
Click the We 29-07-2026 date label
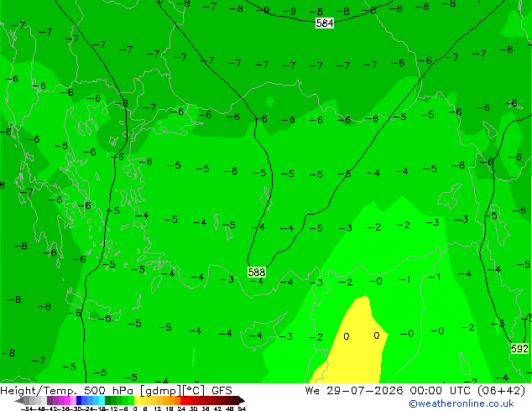click(354, 391)
